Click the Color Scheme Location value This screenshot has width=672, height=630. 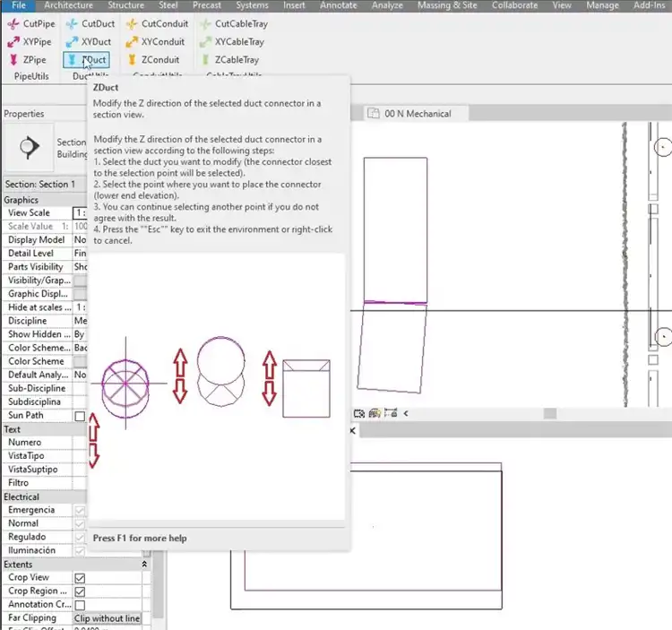click(x=80, y=348)
